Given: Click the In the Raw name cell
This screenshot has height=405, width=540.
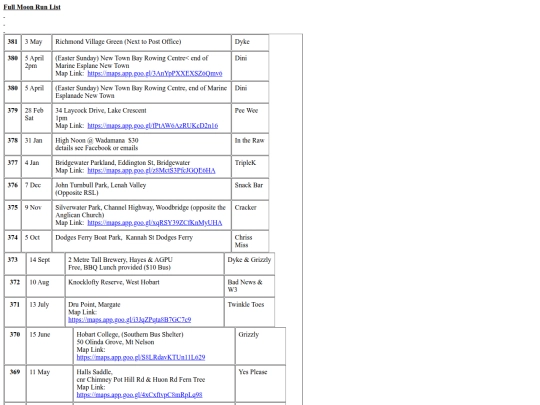Looking at the screenshot, I should pos(250,145).
